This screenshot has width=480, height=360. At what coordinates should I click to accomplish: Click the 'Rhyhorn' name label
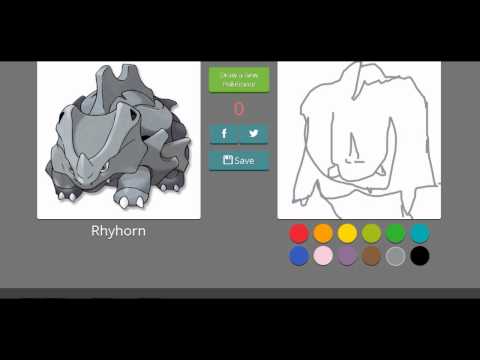click(x=118, y=231)
